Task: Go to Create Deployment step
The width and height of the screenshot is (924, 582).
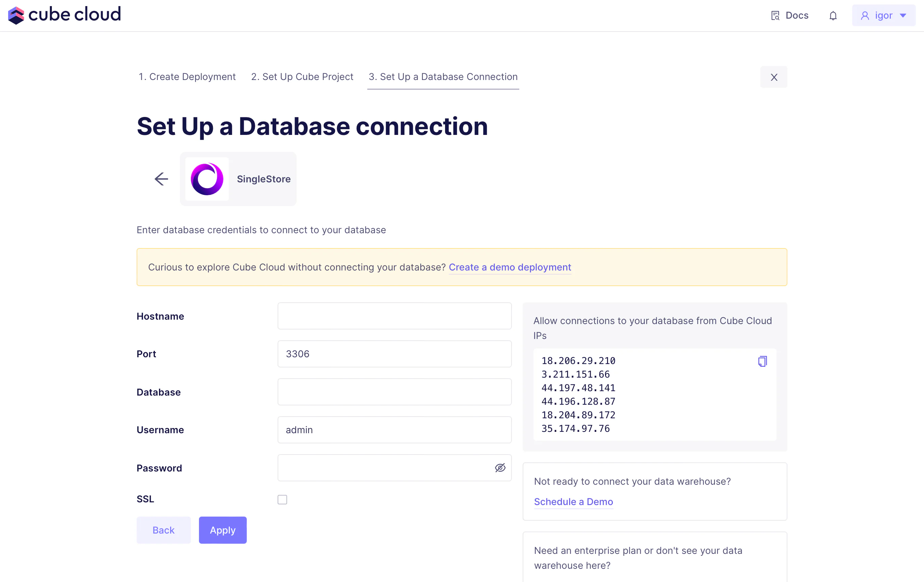Action: 187,77
